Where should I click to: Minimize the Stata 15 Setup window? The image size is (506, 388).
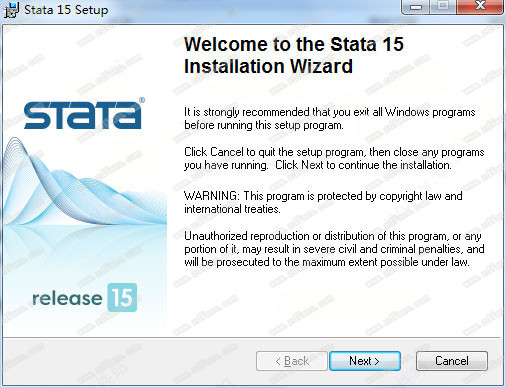tap(416, 7)
